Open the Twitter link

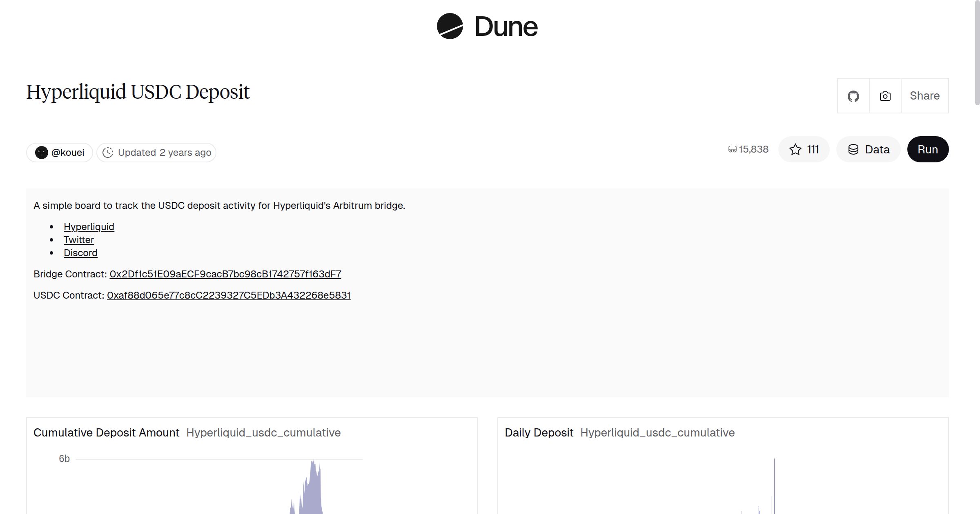(x=78, y=239)
